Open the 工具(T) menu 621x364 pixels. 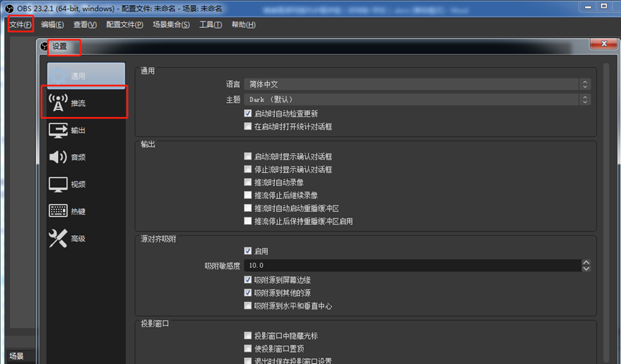point(210,24)
